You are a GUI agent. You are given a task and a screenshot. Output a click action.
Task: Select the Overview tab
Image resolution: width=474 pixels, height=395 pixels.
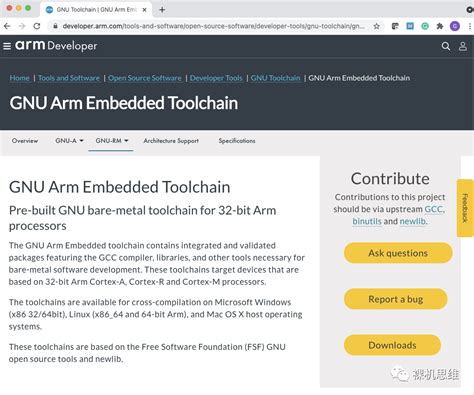[25, 141]
